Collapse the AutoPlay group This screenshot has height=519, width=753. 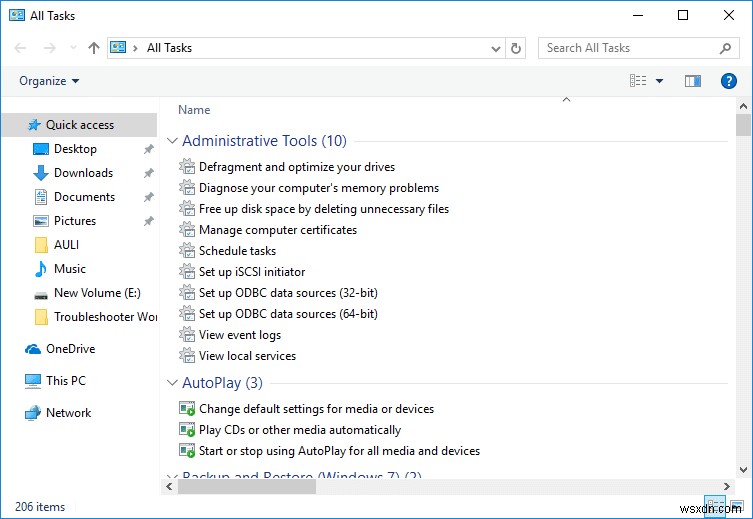coord(172,383)
